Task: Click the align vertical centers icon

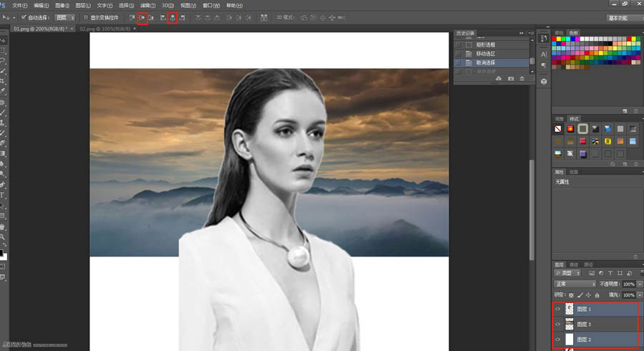Action: (x=142, y=18)
